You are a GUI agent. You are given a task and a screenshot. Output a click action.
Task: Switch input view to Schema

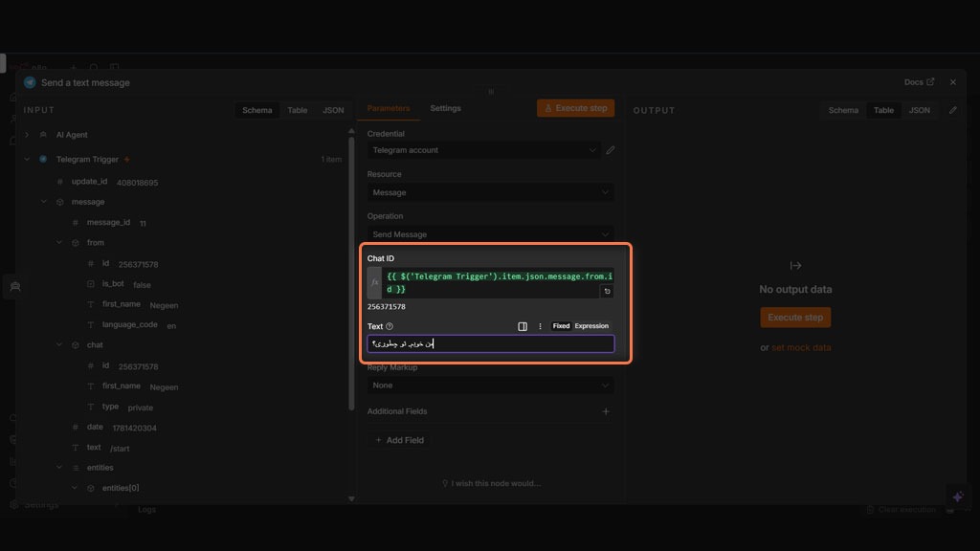click(256, 110)
